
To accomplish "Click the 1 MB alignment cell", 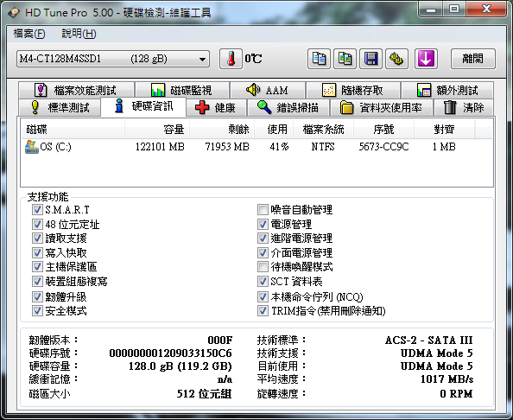I will (x=444, y=147).
